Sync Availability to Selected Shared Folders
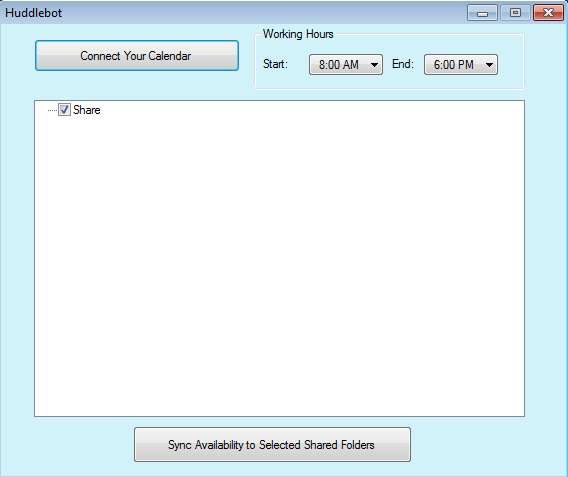 (x=272, y=444)
